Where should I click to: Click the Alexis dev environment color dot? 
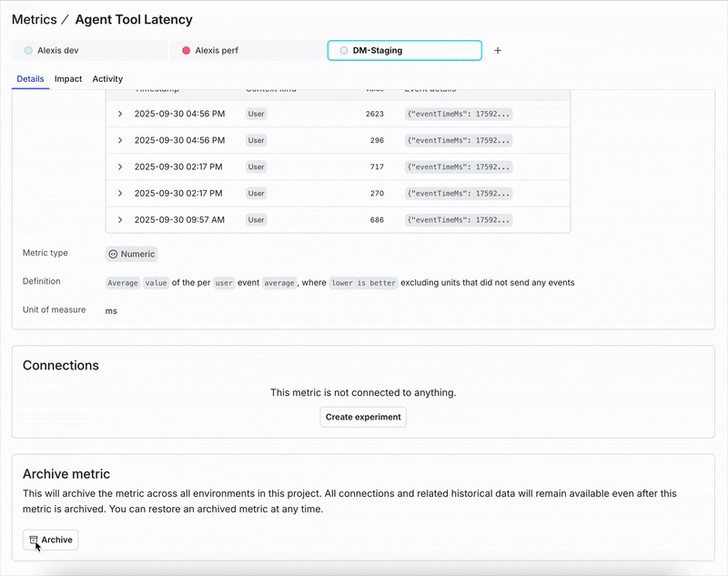(28, 51)
